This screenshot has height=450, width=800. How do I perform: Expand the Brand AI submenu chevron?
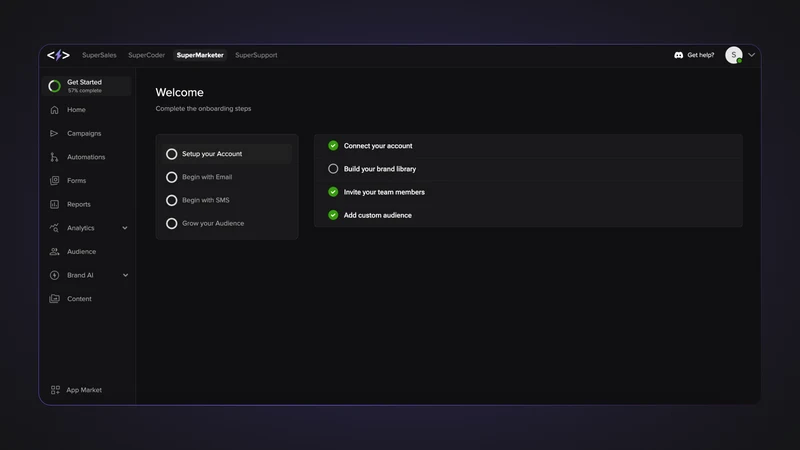point(125,276)
